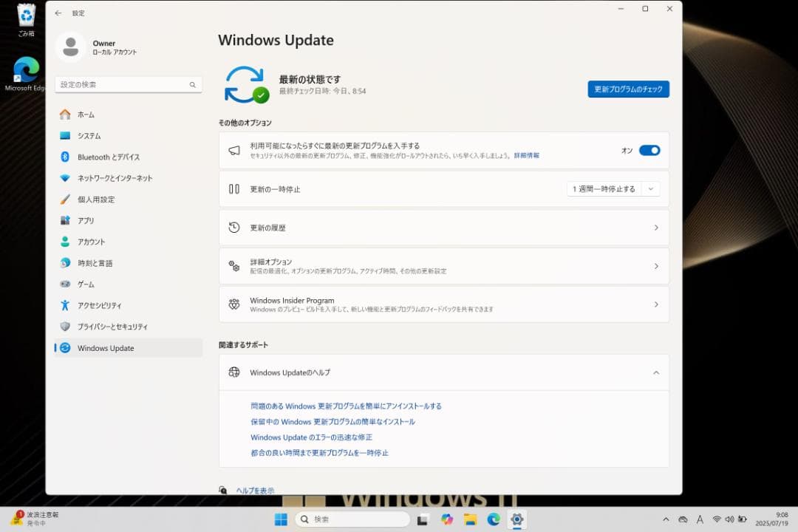
Task: Turn off the latest updates toggle
Action: point(649,151)
